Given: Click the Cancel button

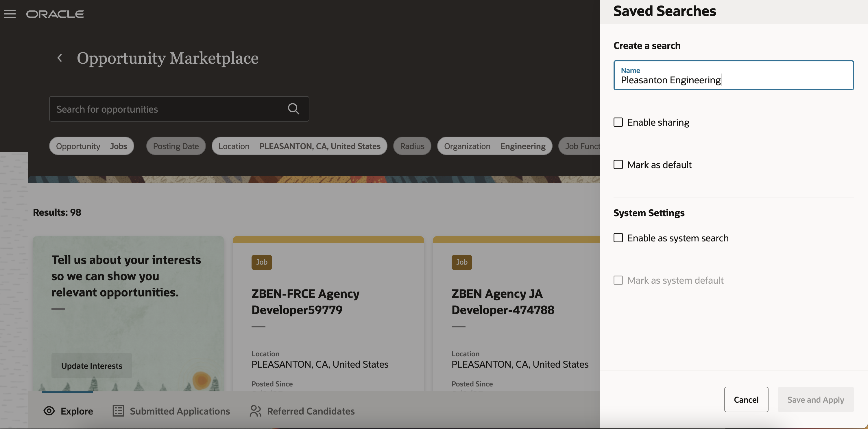Looking at the screenshot, I should click(746, 399).
